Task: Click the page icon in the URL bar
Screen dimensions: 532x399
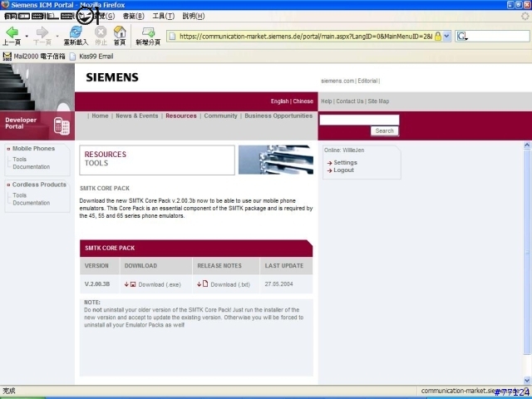Action: pyautogui.click(x=172, y=36)
